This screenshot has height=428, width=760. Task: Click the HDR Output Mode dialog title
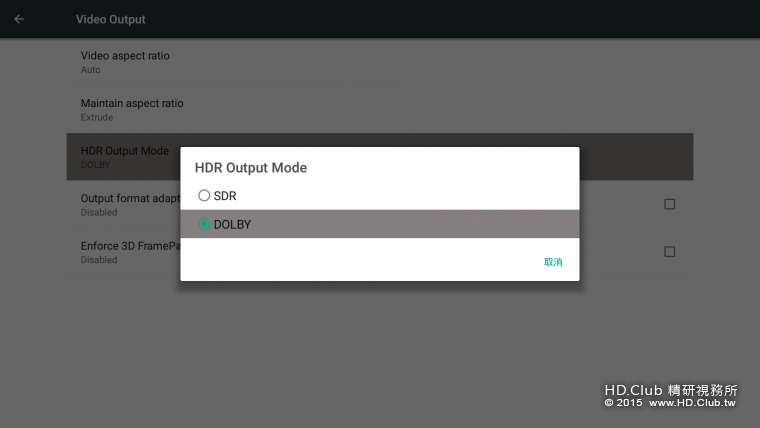point(251,168)
